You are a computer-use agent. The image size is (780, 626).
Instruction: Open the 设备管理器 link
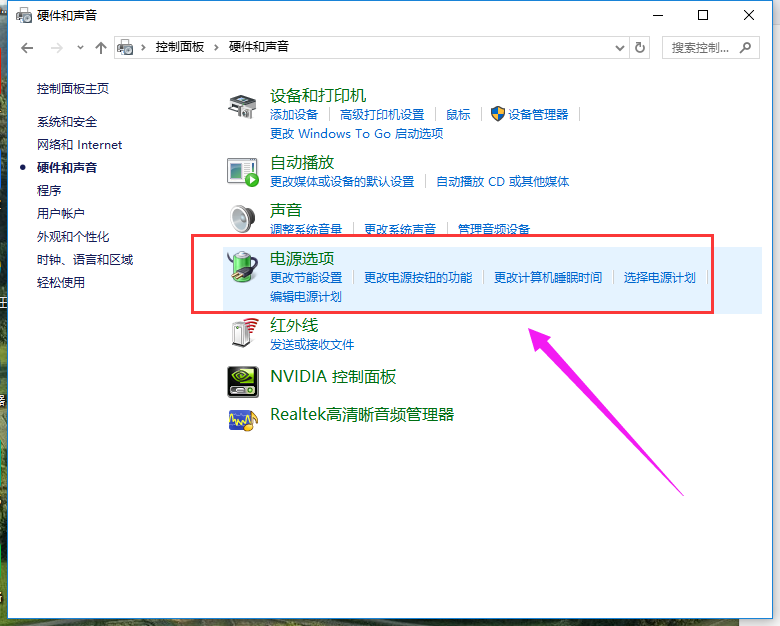point(537,115)
